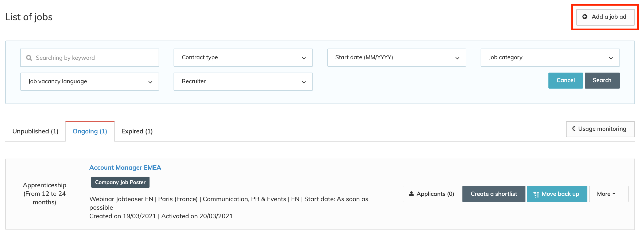Click the sort-up icon on Move back up
Image resolution: width=644 pixels, height=246 pixels.
pyautogui.click(x=536, y=194)
